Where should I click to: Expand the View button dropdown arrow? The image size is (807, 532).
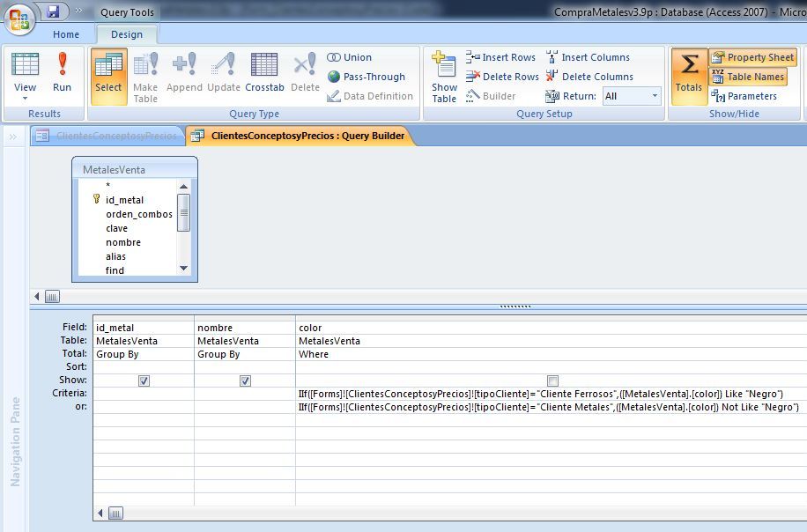25,98
